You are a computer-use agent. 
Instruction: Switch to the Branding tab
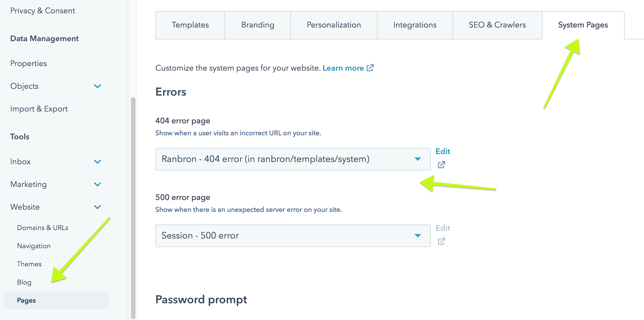(258, 25)
